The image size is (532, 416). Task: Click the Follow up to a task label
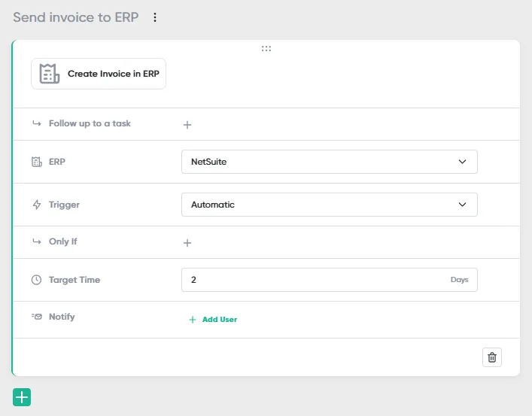click(x=90, y=123)
